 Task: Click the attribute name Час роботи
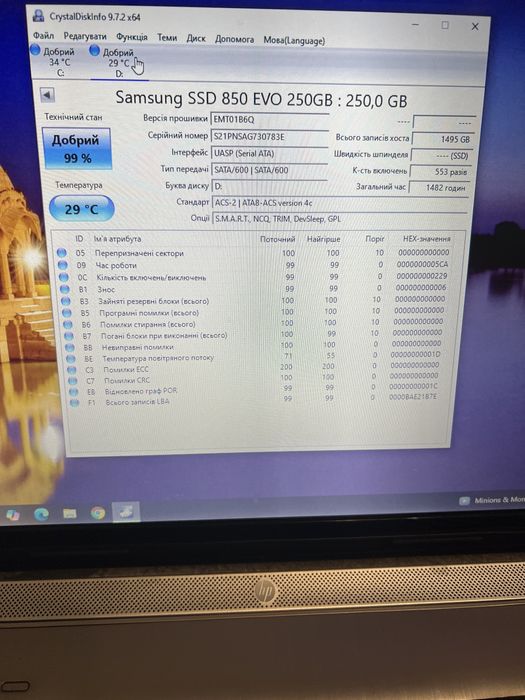[x=116, y=265]
